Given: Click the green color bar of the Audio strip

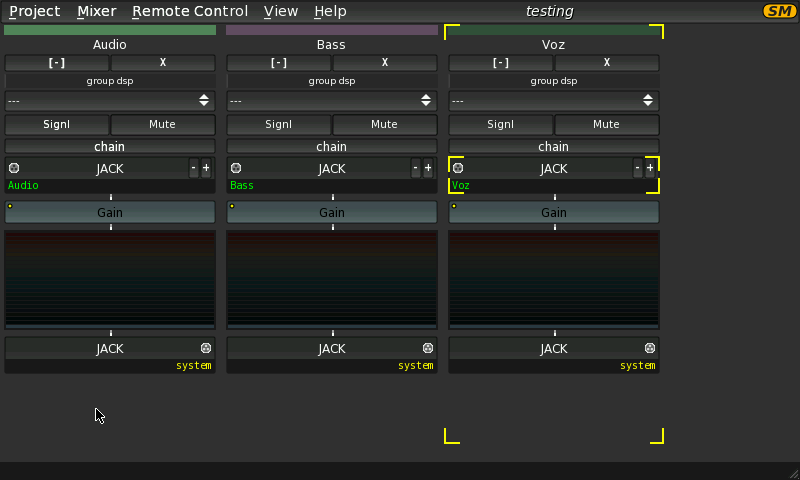Looking at the screenshot, I should pos(110,30).
